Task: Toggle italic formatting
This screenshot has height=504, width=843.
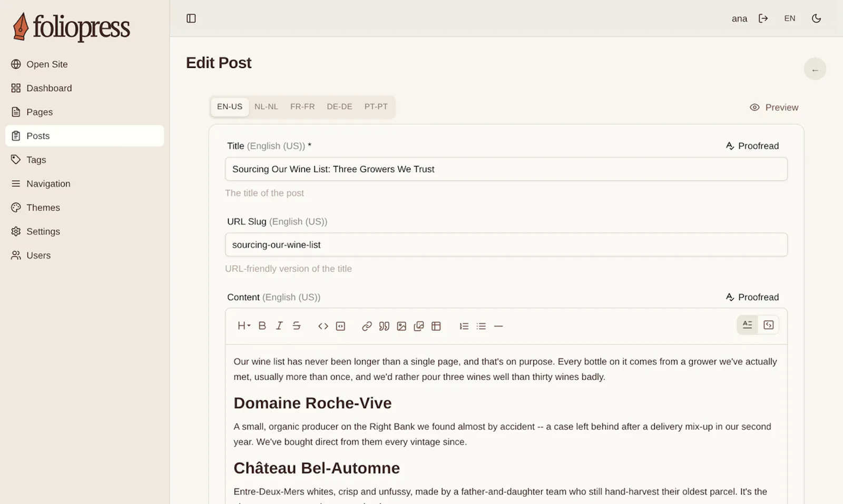Action: (279, 326)
